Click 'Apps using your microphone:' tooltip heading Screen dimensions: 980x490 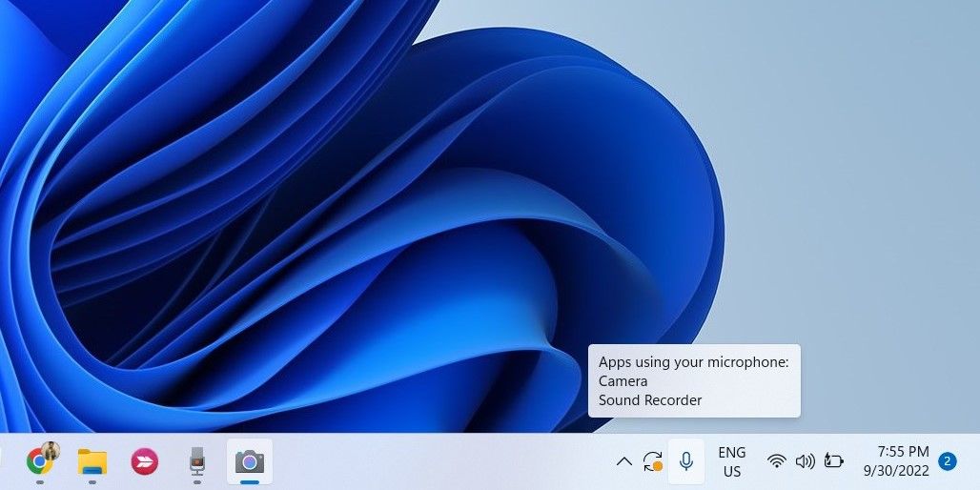(x=694, y=362)
